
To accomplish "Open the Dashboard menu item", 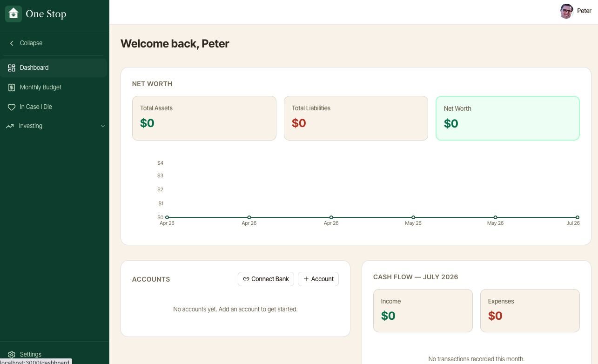I will 54,68.
